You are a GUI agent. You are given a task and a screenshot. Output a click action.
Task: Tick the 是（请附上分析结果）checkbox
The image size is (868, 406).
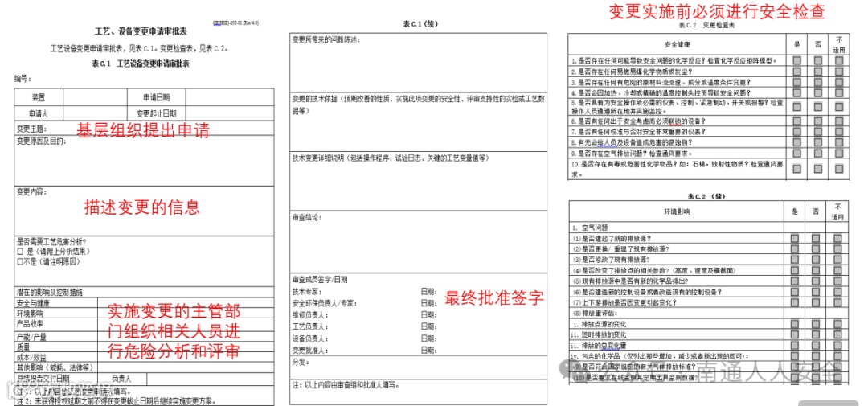point(20,252)
